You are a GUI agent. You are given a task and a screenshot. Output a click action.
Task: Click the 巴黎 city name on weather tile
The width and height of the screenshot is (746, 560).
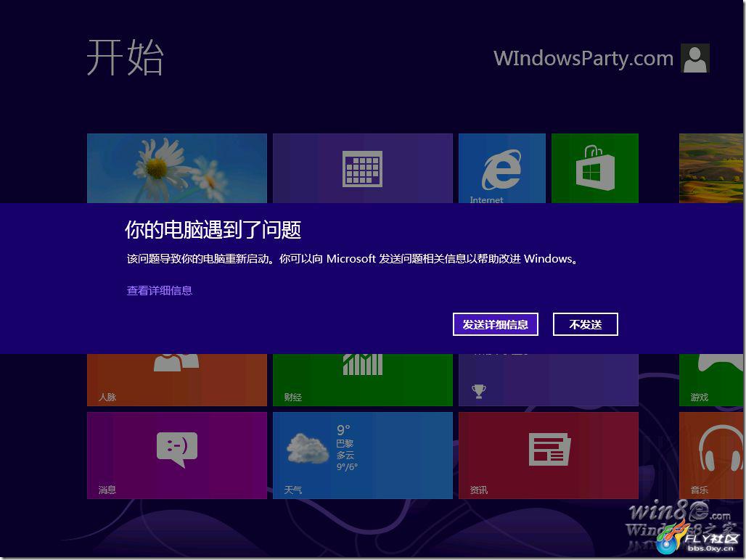pos(345,443)
